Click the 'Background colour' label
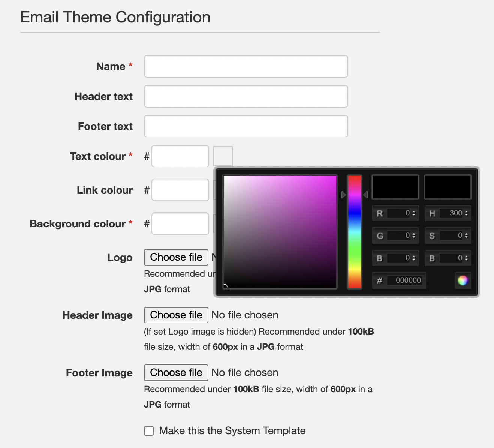Viewport: 494px width, 448px height. tap(78, 224)
